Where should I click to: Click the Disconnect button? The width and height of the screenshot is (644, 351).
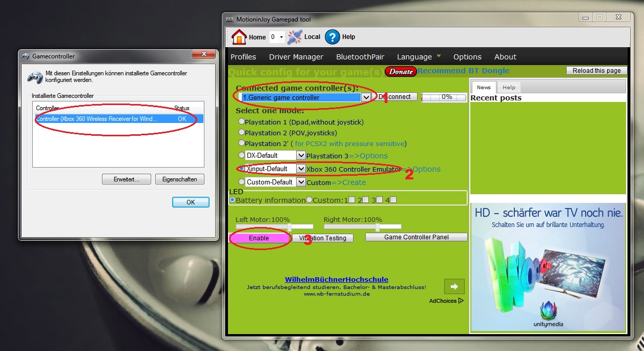click(x=395, y=97)
